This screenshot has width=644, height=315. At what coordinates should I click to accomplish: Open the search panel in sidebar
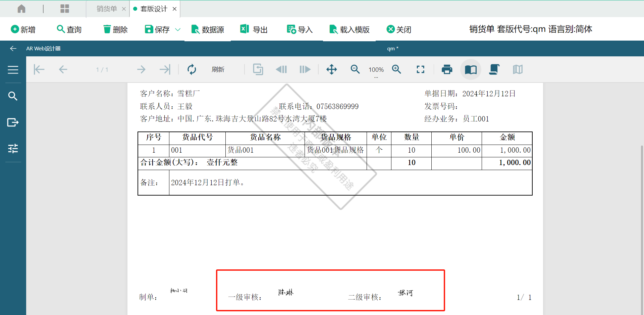tap(13, 96)
